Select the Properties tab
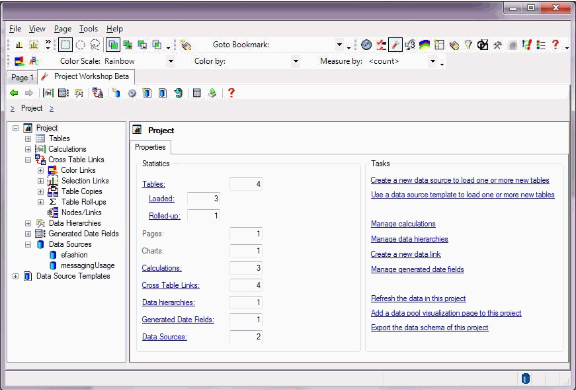 click(150, 147)
